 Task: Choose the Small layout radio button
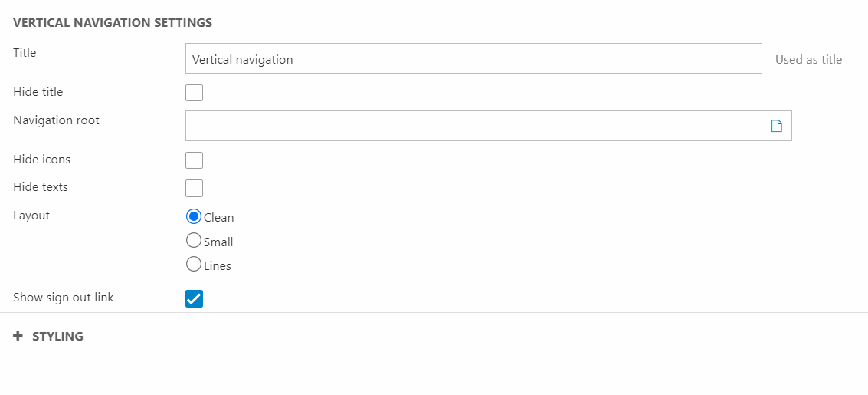point(194,241)
